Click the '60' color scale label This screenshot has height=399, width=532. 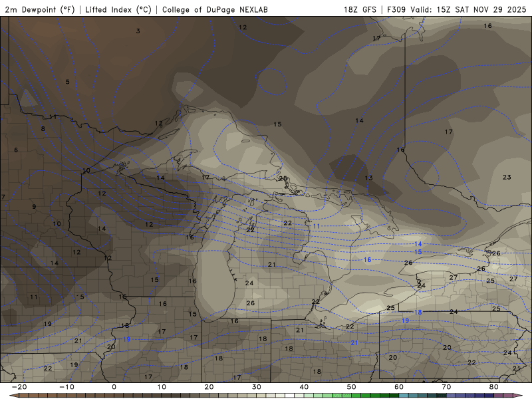pos(399,387)
